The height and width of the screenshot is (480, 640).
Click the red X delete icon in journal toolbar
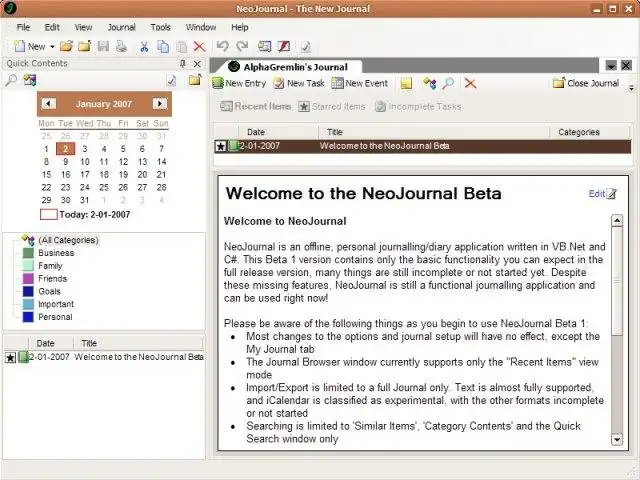coord(470,83)
